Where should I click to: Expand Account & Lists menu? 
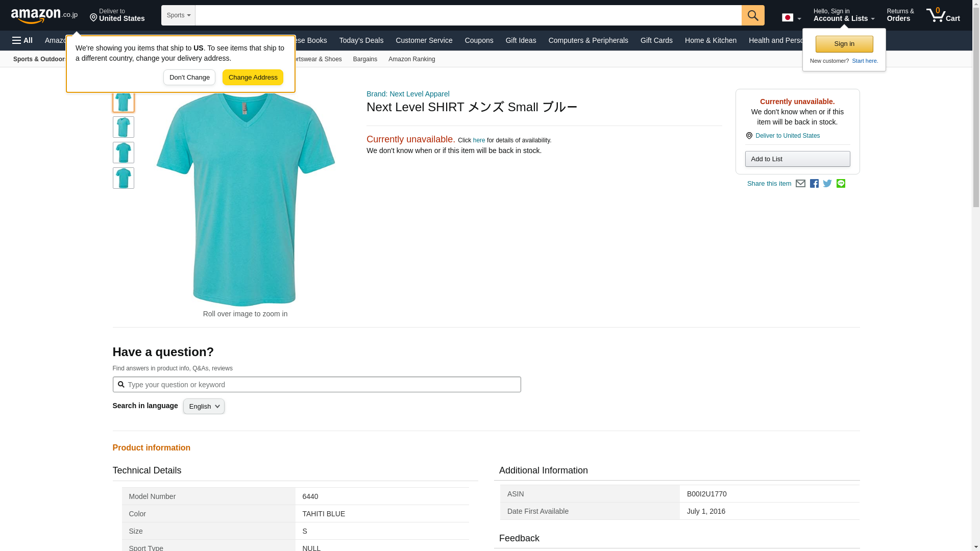coord(843,15)
